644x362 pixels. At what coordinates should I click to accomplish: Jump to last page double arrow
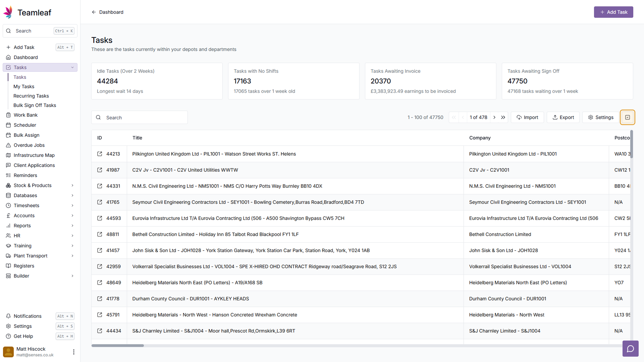pos(503,117)
